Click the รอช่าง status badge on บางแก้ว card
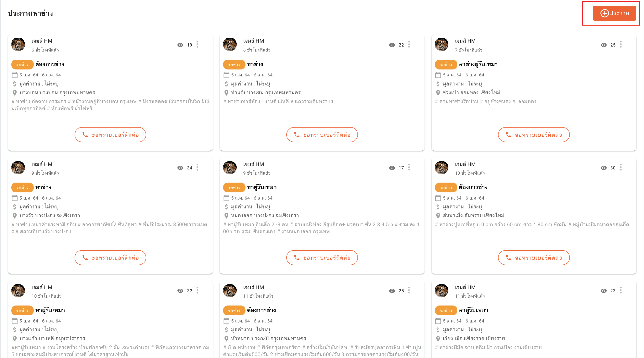644x358 pixels. click(22, 311)
